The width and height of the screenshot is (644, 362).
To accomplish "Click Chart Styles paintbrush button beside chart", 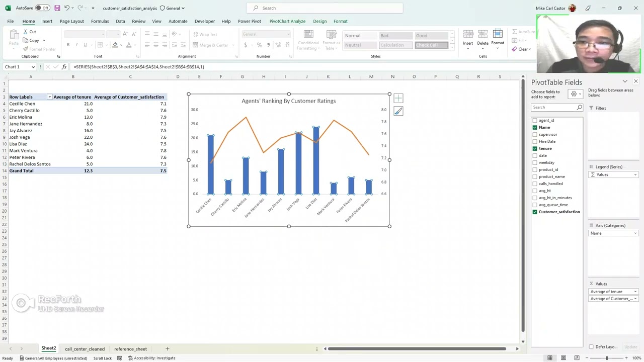I will 398,111.
